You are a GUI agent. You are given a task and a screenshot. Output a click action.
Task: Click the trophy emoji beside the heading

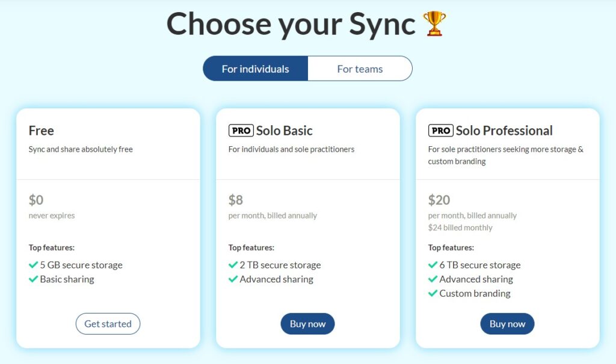(x=434, y=23)
